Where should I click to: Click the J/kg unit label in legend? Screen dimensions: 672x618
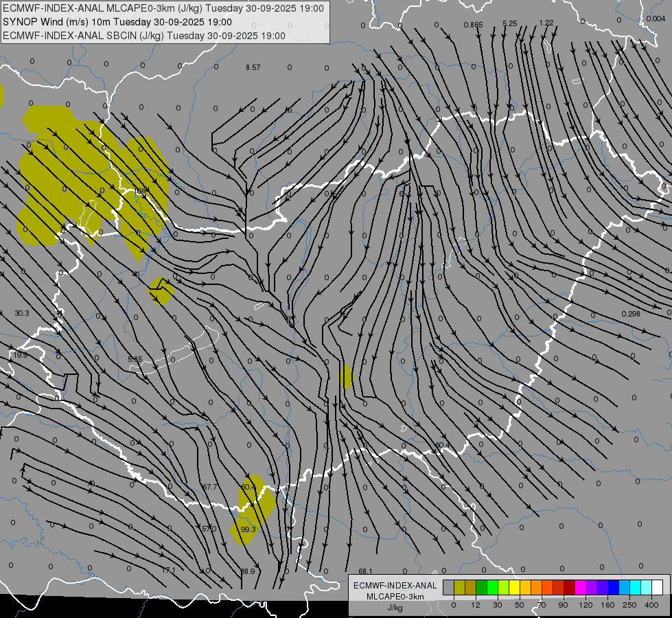point(395,608)
